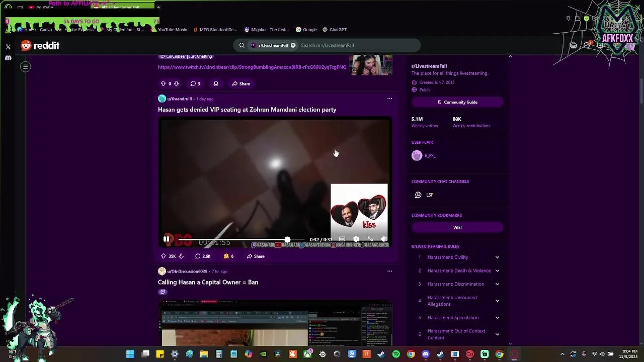Screen dimensions: 644x362
Task: Open the ChatGPT bookmark
Action: tap(335, 30)
